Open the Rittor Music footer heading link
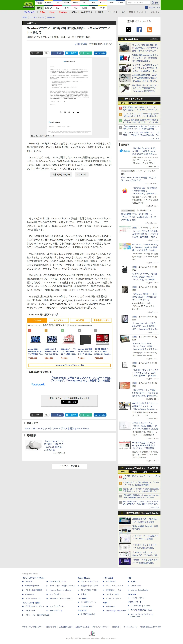Image resolution: width=183 pixels, height=644 pixels. pos(84,578)
